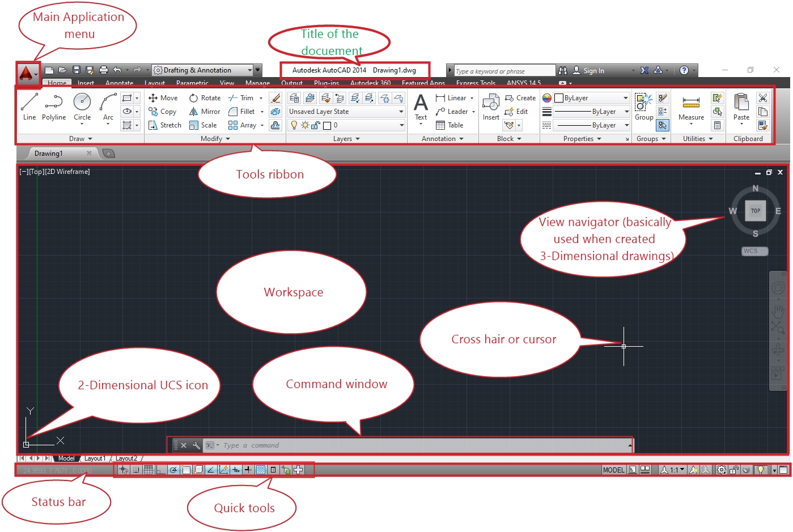
Task: Click the Move tool in Modify panel
Action: [163, 98]
